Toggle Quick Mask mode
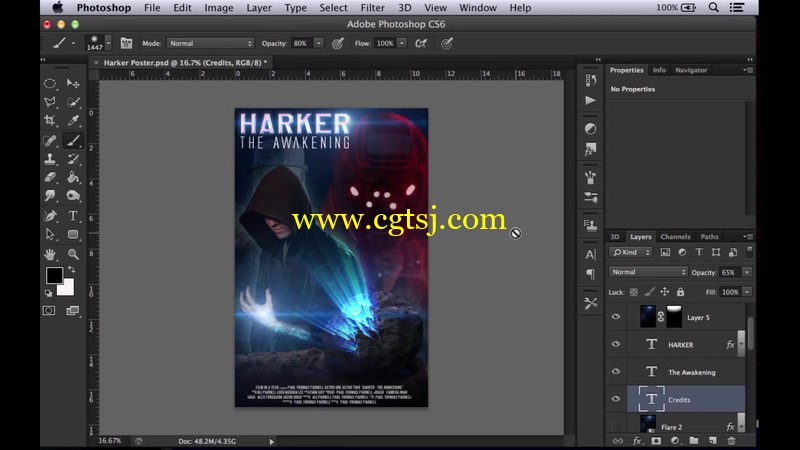 coord(49,310)
